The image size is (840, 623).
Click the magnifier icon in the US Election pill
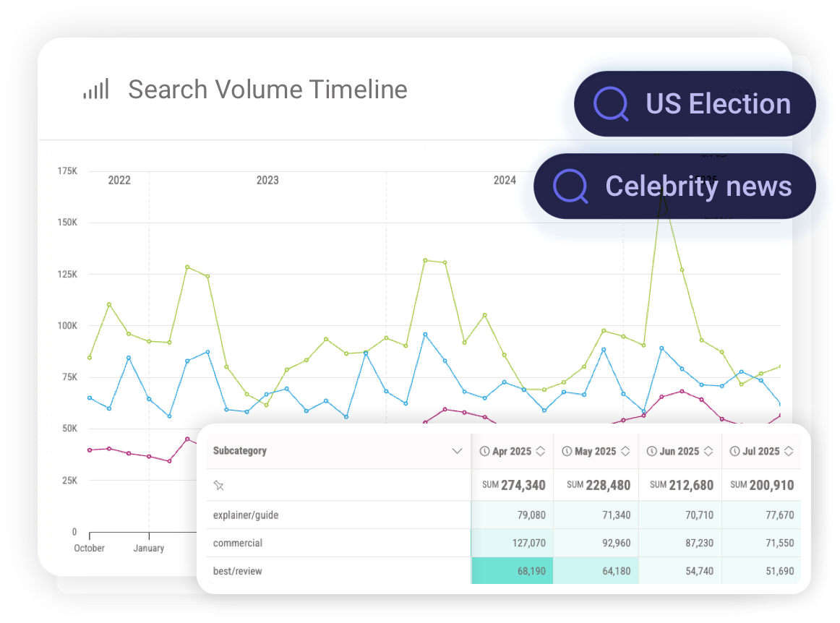(x=611, y=103)
